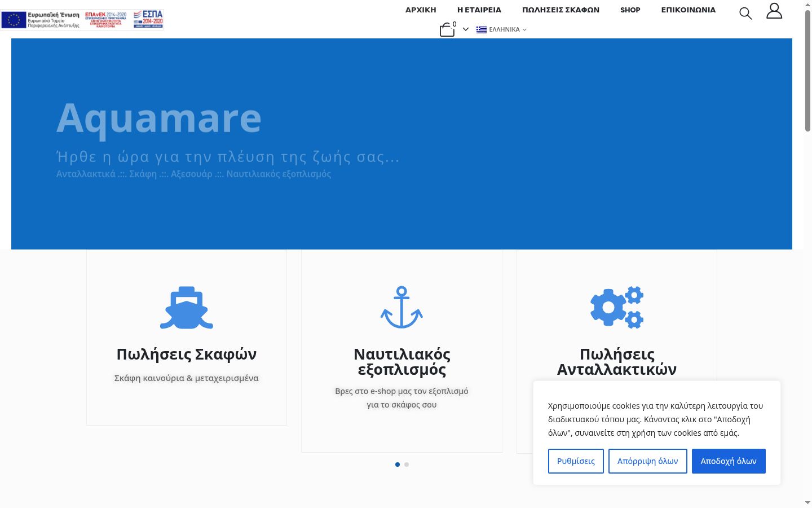Screen dimensions: 812x508
Task: Click the Απόρριψη όλων cookie button
Action: pos(648,461)
